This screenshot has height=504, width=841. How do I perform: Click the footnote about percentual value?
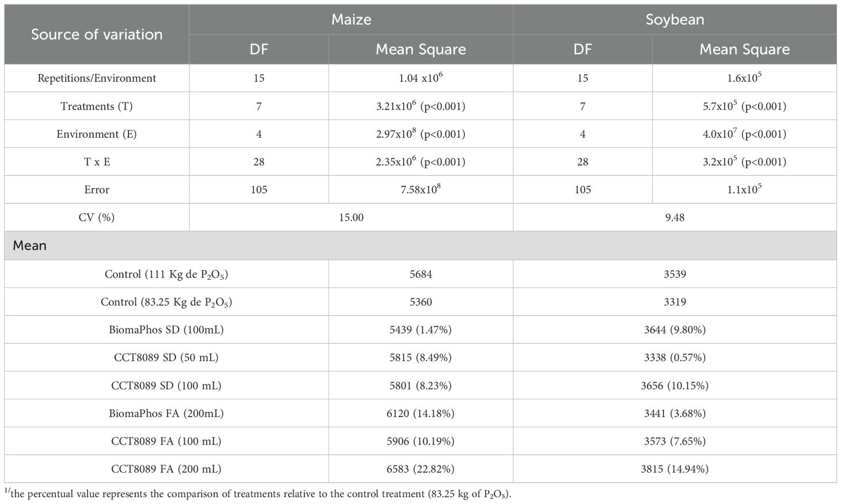(258, 494)
